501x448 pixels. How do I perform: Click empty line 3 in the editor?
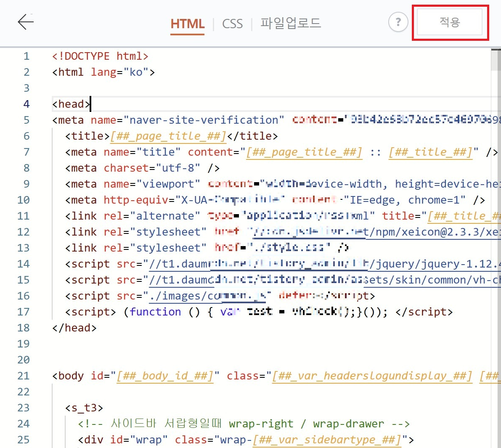272,88
